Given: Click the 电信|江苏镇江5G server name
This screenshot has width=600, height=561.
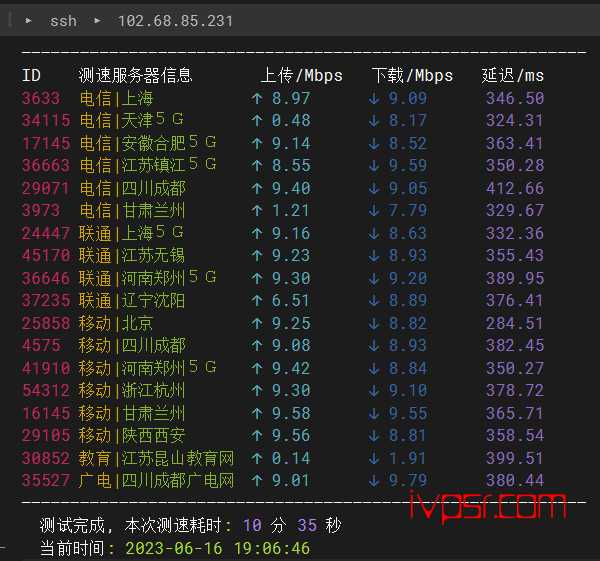Looking at the screenshot, I should tap(148, 165).
